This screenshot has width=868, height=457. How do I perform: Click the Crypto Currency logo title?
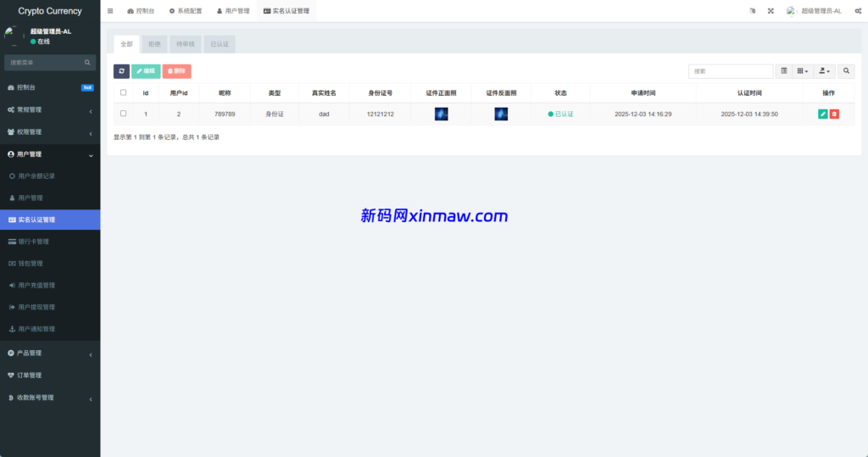point(50,11)
